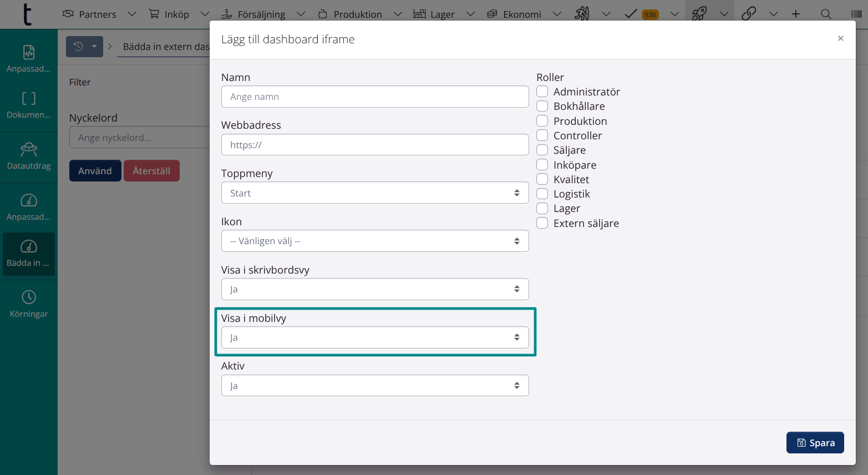The height and width of the screenshot is (475, 868).
Task: Click the Spara button
Action: coord(815,443)
